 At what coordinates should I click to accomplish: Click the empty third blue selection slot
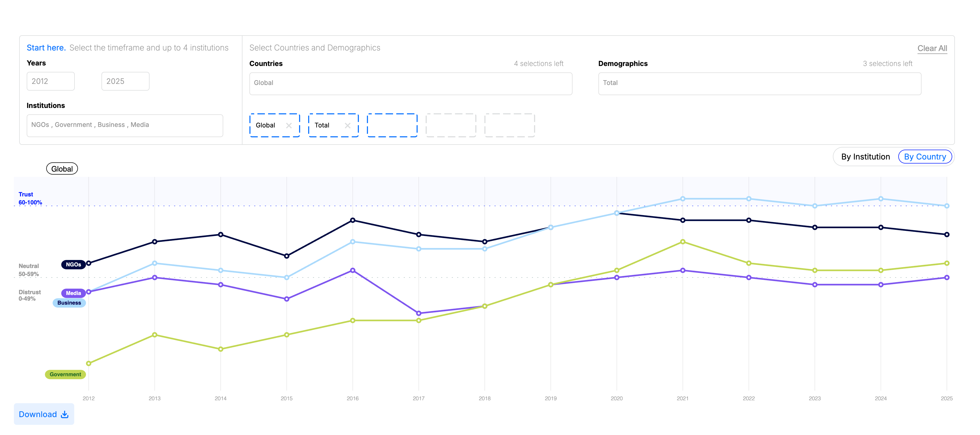click(392, 125)
